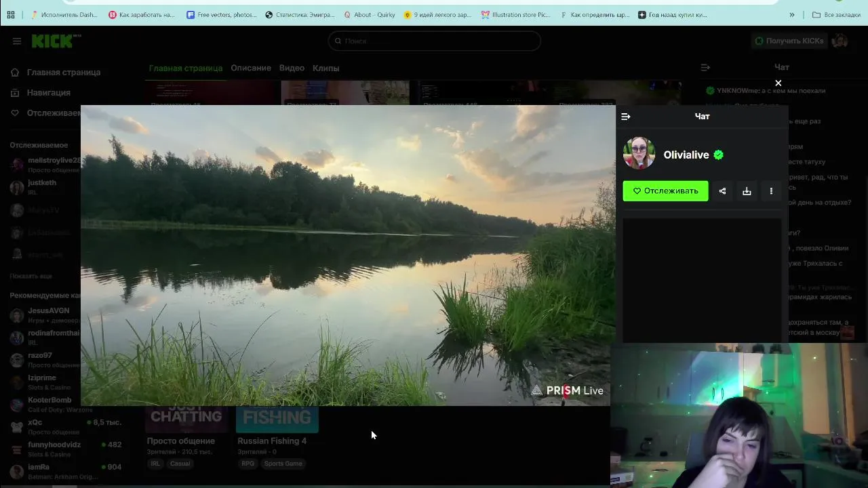Open the Как заработать на bookmark
The height and width of the screenshot is (488, 868).
click(142, 14)
